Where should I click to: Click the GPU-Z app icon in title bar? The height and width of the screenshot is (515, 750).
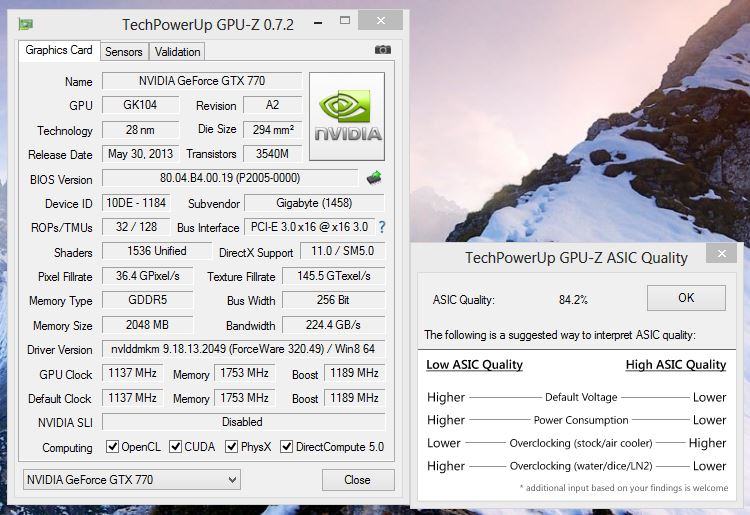click(25, 23)
